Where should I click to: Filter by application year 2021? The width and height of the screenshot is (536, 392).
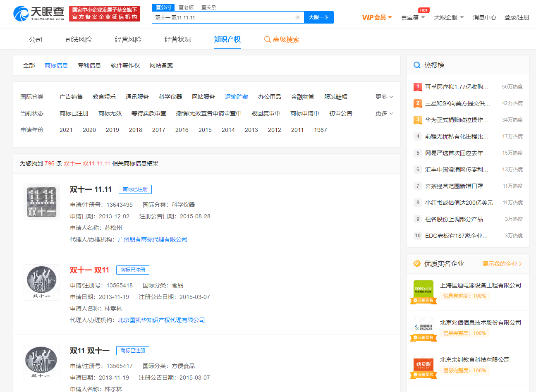[66, 130]
